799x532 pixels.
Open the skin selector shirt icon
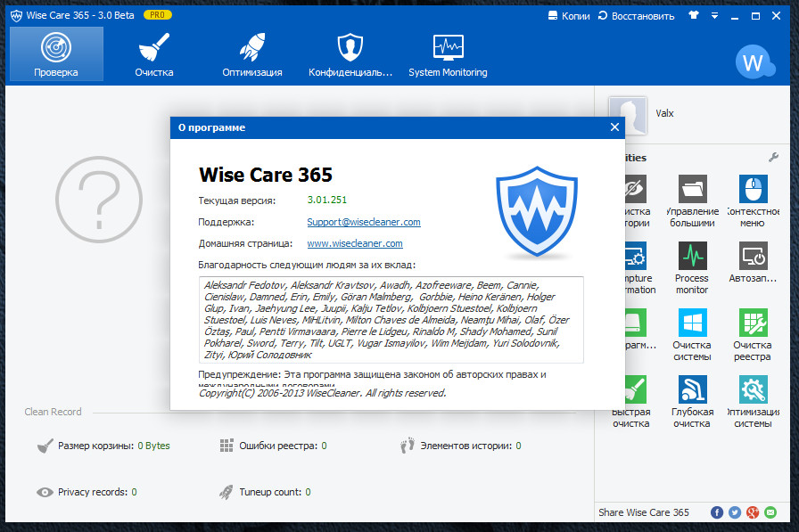[x=694, y=15]
